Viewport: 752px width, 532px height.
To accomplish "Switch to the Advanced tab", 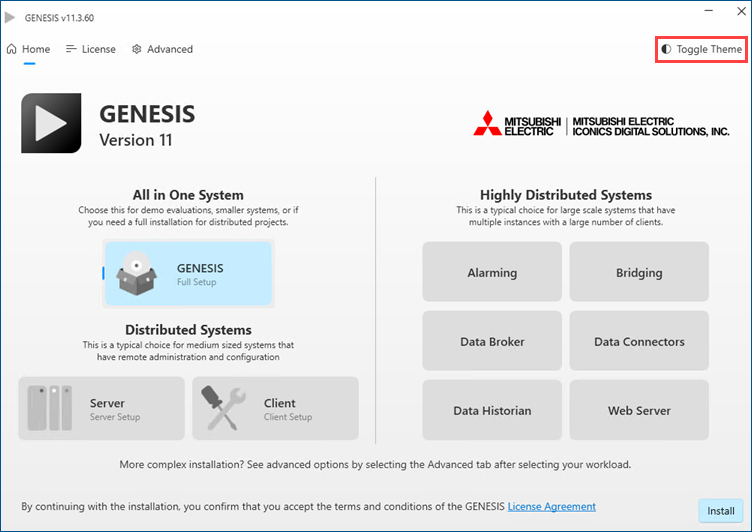I will (163, 49).
